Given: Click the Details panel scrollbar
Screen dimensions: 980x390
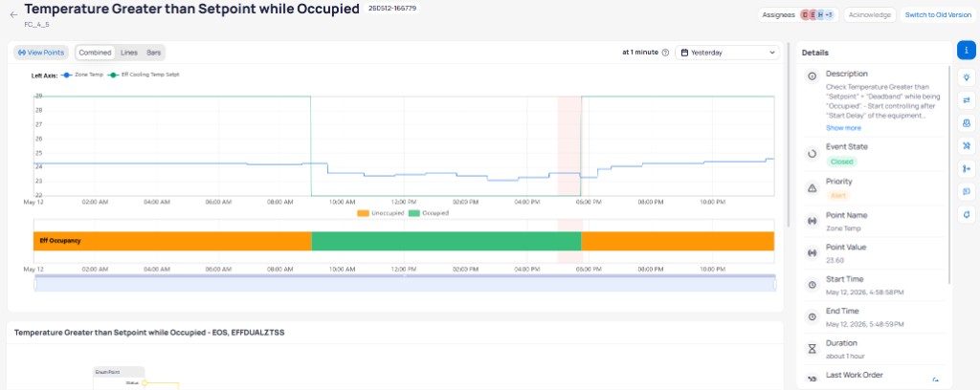Looking at the screenshot, I should tap(950, 175).
